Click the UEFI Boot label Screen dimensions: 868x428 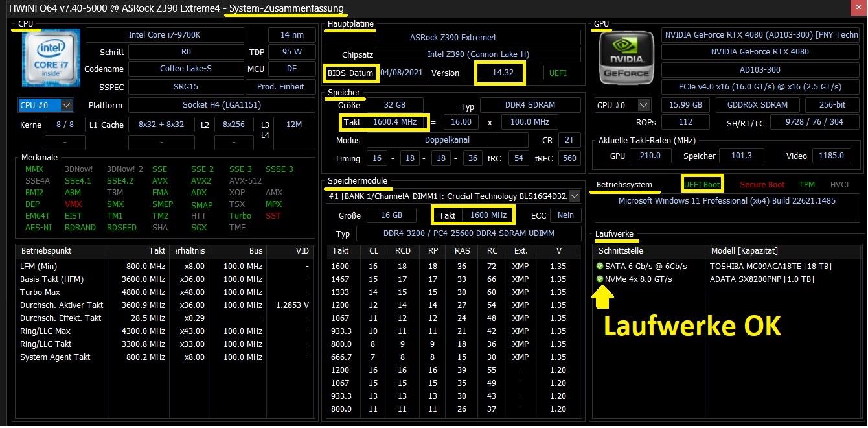point(702,185)
